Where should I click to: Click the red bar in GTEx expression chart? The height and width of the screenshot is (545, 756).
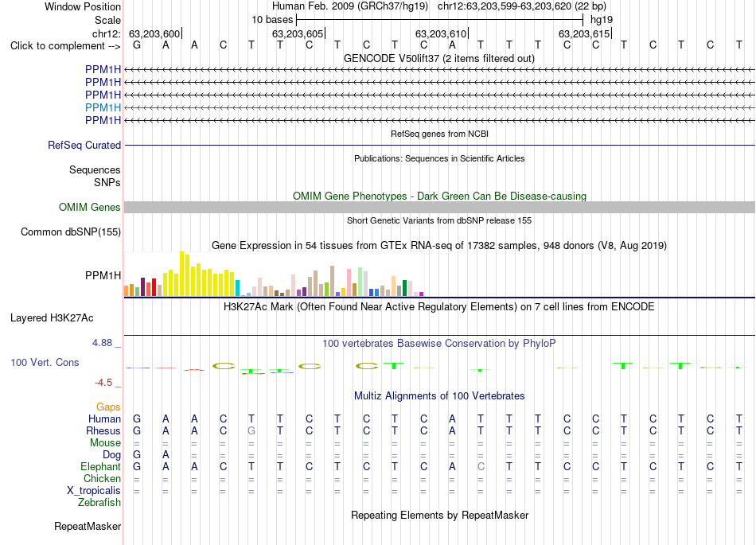click(154, 287)
